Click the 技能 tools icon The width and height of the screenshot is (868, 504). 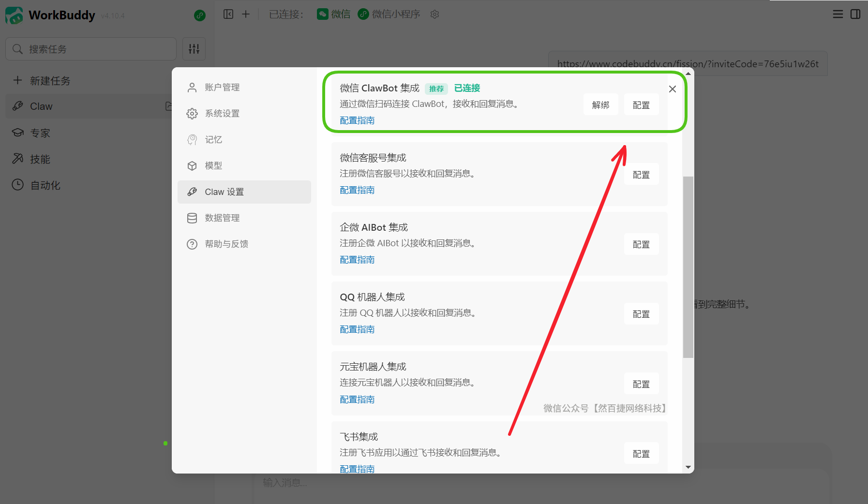(x=18, y=159)
